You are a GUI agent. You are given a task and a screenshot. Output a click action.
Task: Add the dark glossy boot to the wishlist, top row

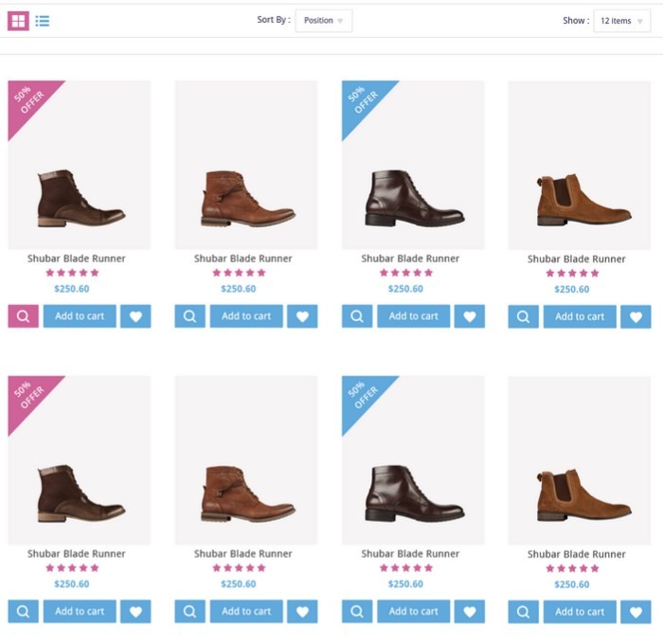470,316
